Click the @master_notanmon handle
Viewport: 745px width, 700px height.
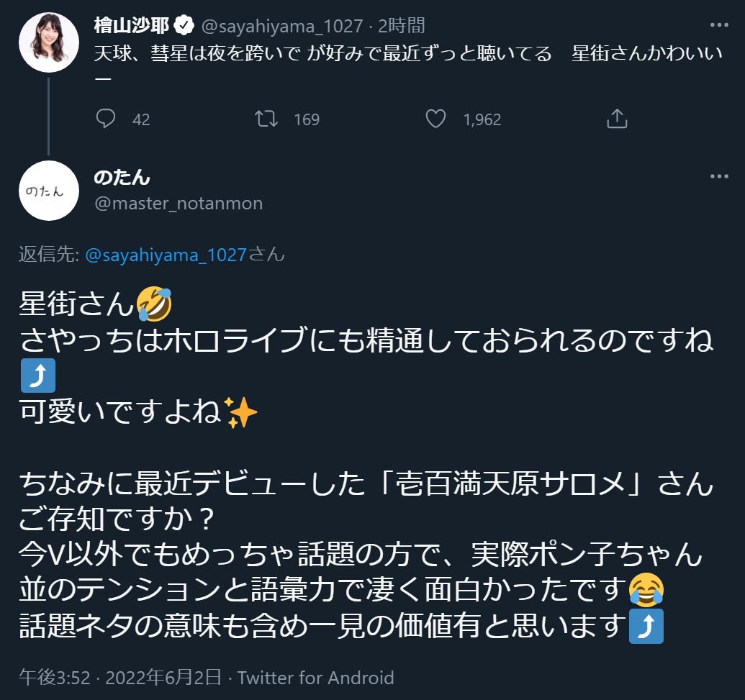(179, 204)
